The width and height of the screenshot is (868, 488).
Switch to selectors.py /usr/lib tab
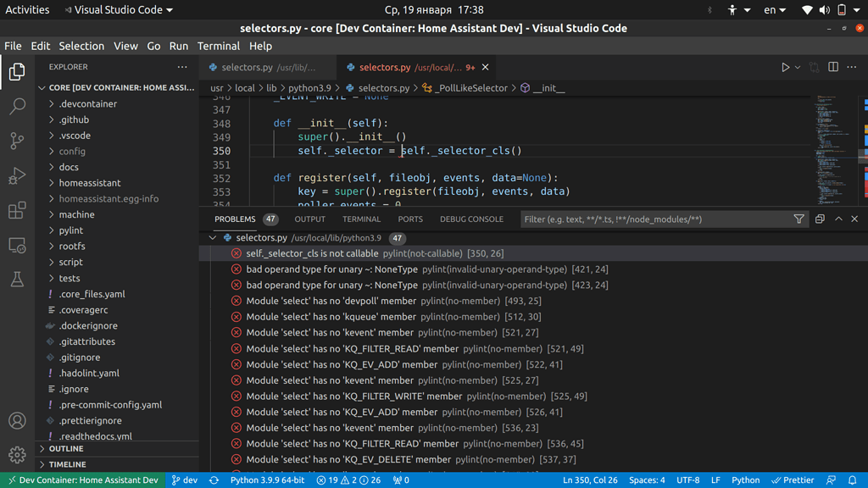point(269,67)
